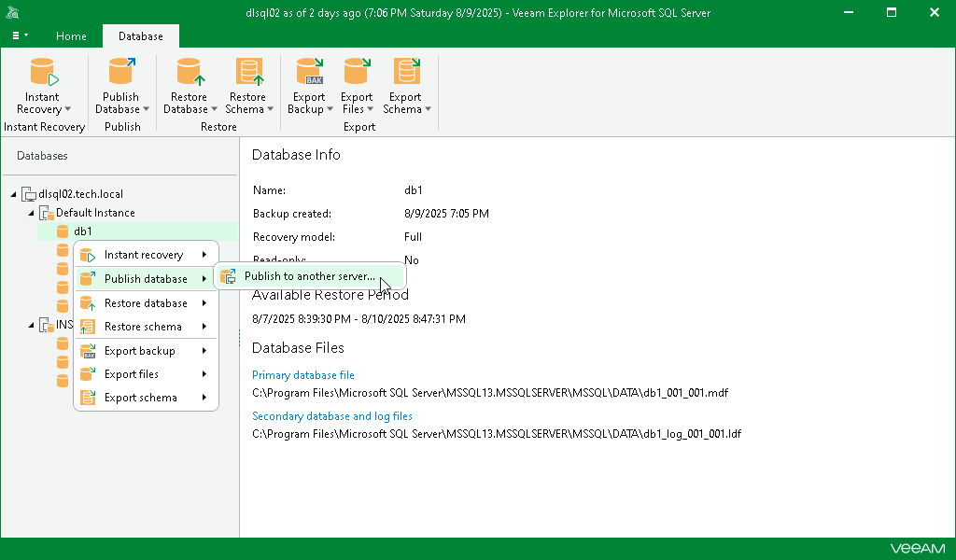Screen dimensions: 956x560
Task: Click the Export Backup ribbon icon
Action: click(309, 75)
